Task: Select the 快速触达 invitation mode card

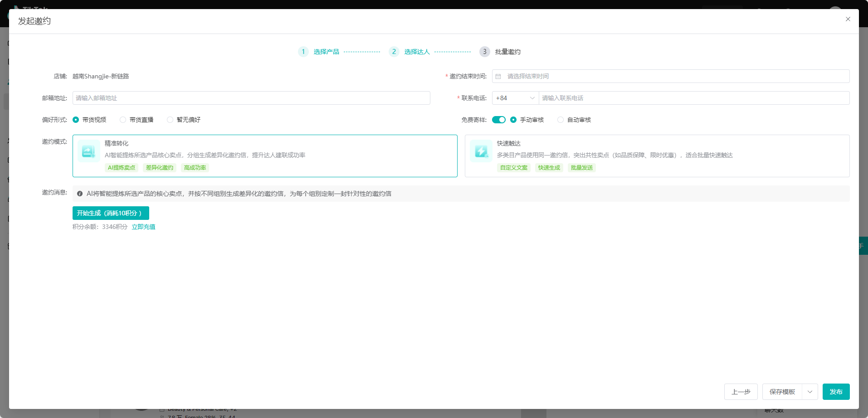Action: pyautogui.click(x=657, y=156)
